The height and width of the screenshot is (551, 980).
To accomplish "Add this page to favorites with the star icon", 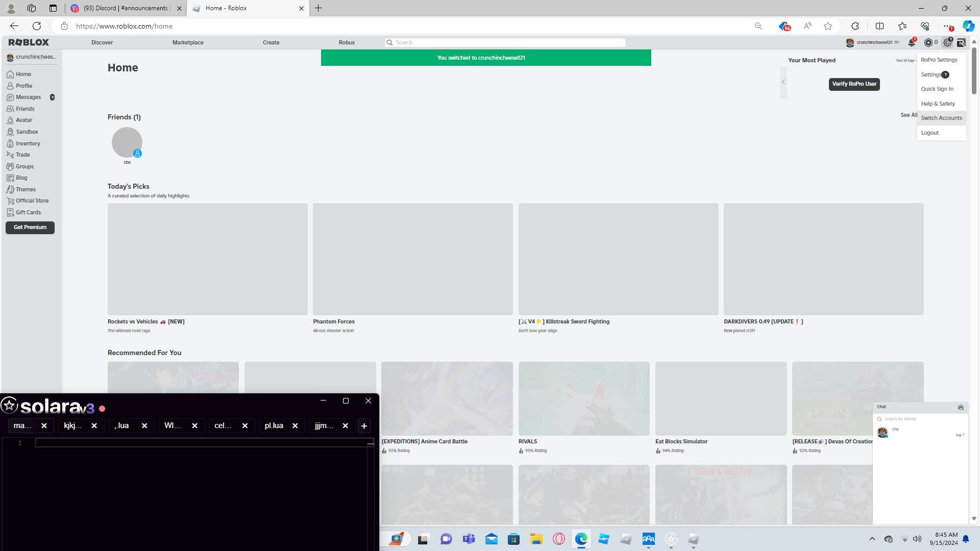I will tap(828, 26).
